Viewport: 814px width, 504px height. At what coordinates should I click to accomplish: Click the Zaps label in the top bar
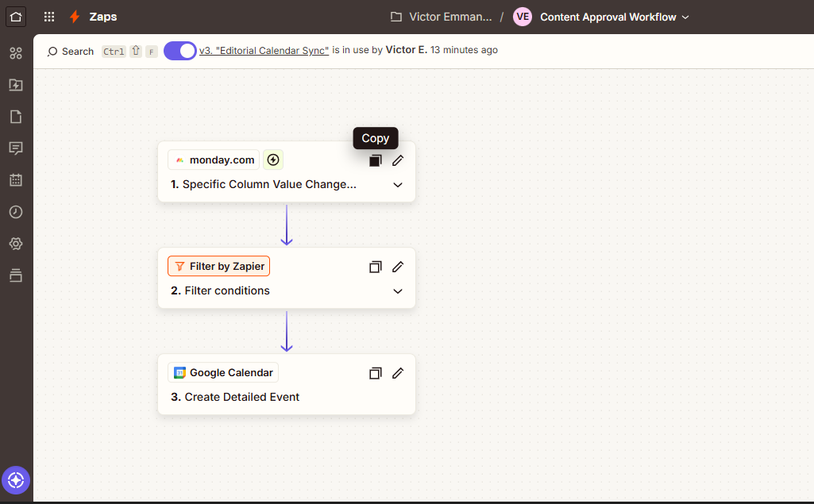click(x=103, y=17)
